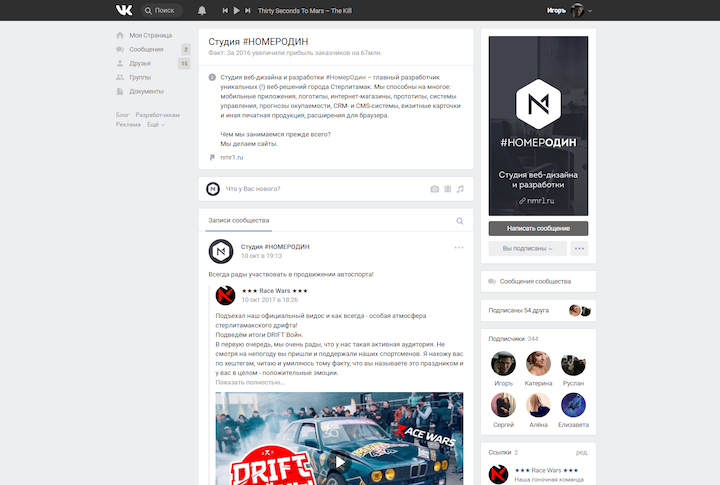Screen dimensions: 720x485
Task: Open community actions three-dot button
Action: [579, 248]
